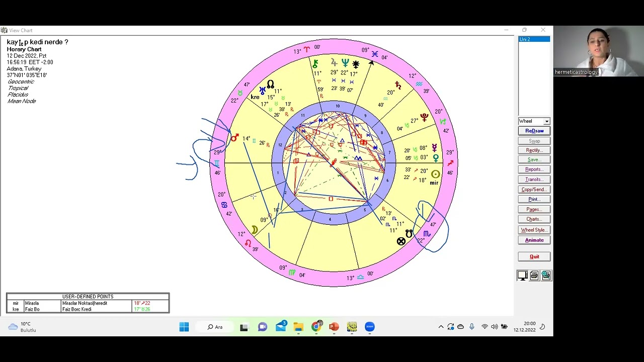This screenshot has height=362, width=644.
Task: Open the weather widget showing 10°C Bulutlu
Action: [22, 327]
